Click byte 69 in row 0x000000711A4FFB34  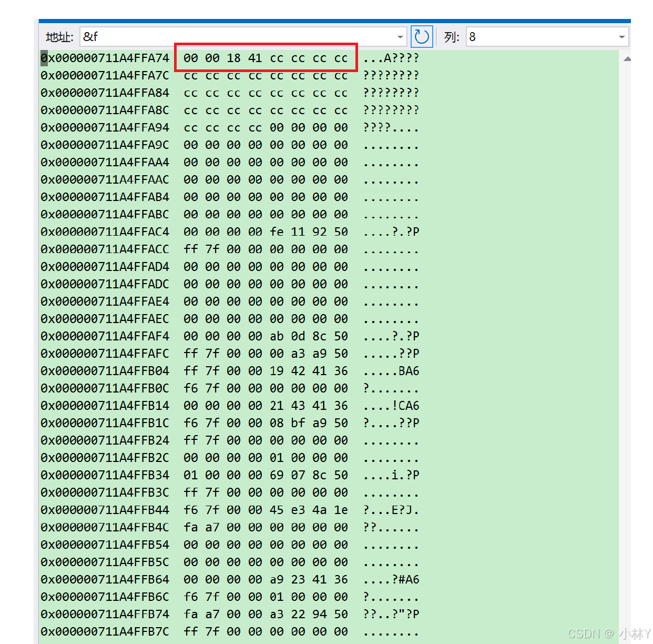(x=277, y=475)
